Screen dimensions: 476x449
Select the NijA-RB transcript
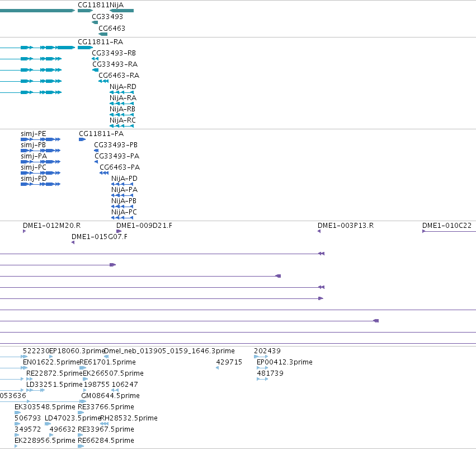(122, 109)
